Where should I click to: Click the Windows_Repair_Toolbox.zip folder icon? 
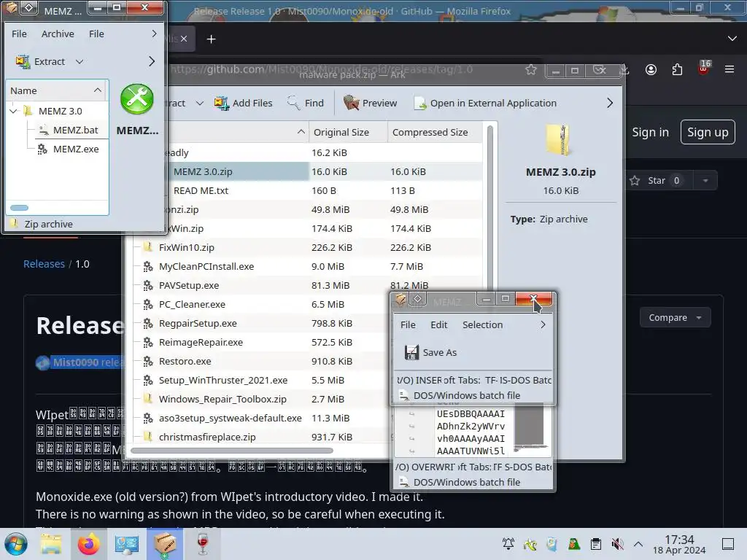[x=148, y=399]
